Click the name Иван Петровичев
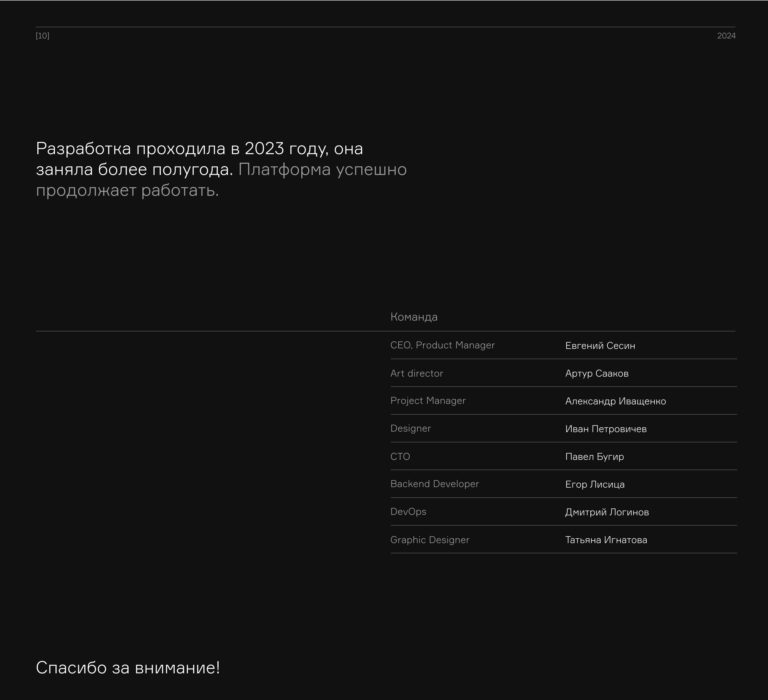The height and width of the screenshot is (700, 768). pos(606,429)
